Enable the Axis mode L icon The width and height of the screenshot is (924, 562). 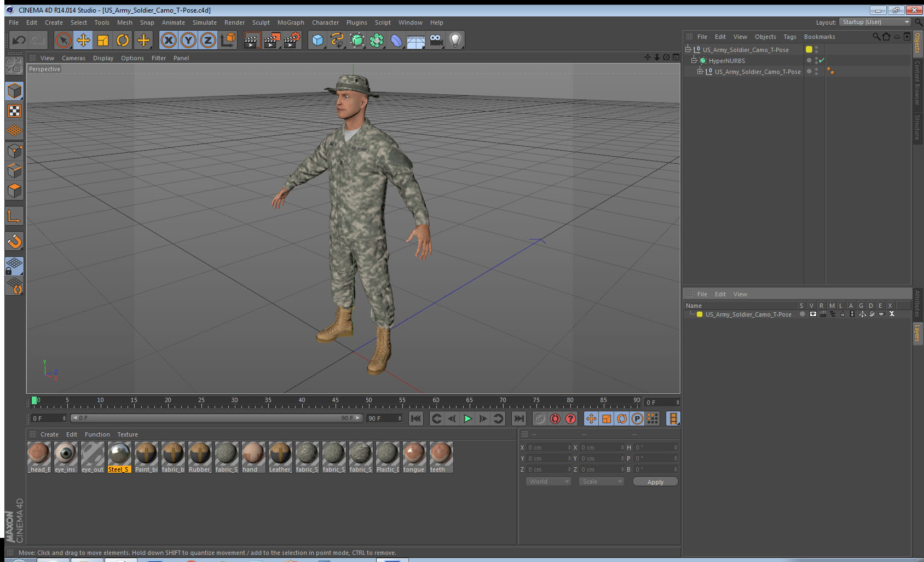[x=14, y=216]
